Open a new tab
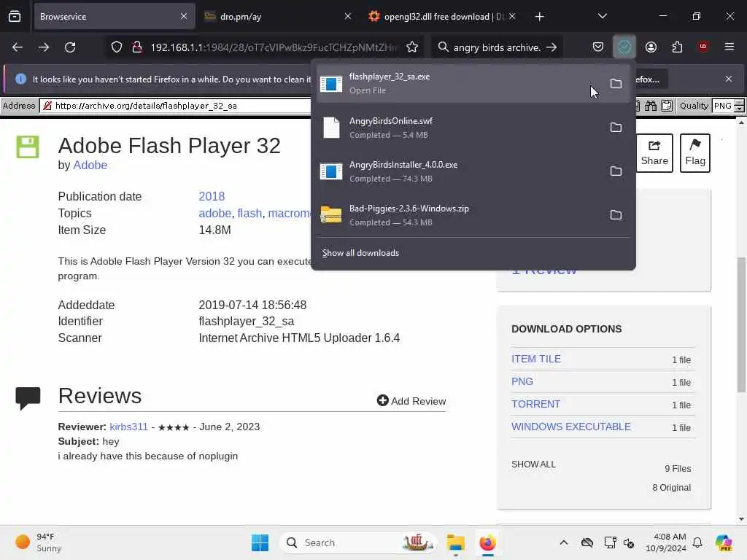 click(x=539, y=17)
